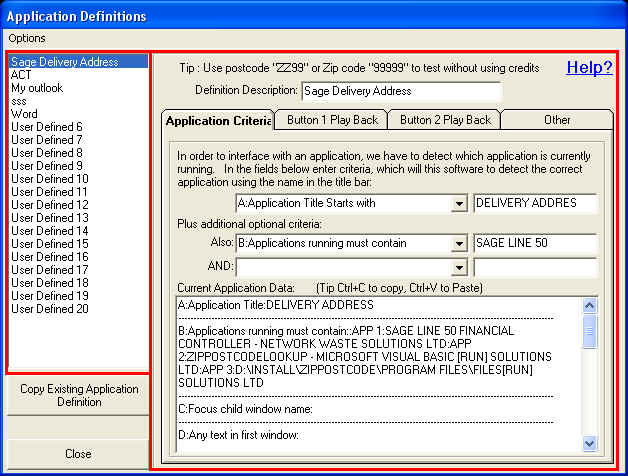Expand the Application Title Starts with dropdown
Image resolution: width=628 pixels, height=476 pixels.
point(459,204)
